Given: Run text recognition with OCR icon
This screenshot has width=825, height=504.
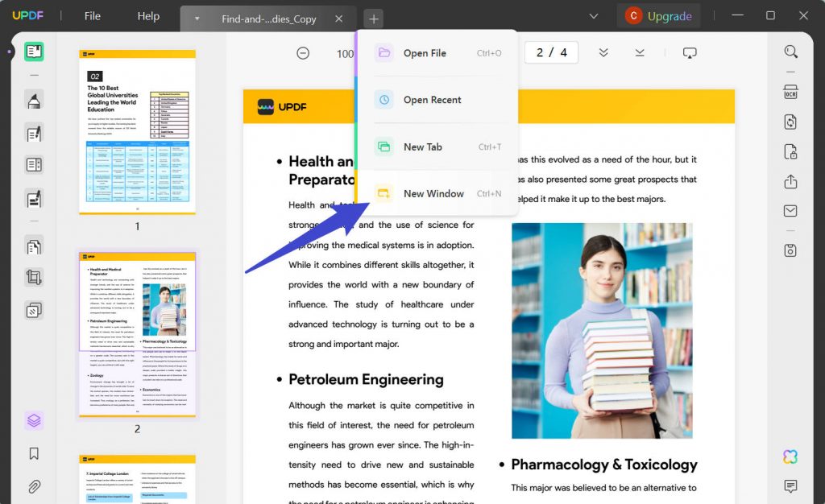Looking at the screenshot, I should point(790,91).
